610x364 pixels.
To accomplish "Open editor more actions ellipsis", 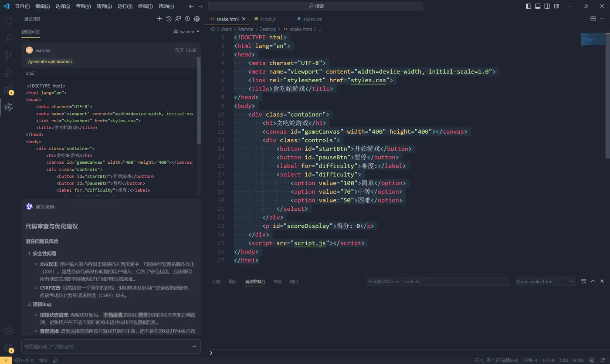I will (602, 19).
